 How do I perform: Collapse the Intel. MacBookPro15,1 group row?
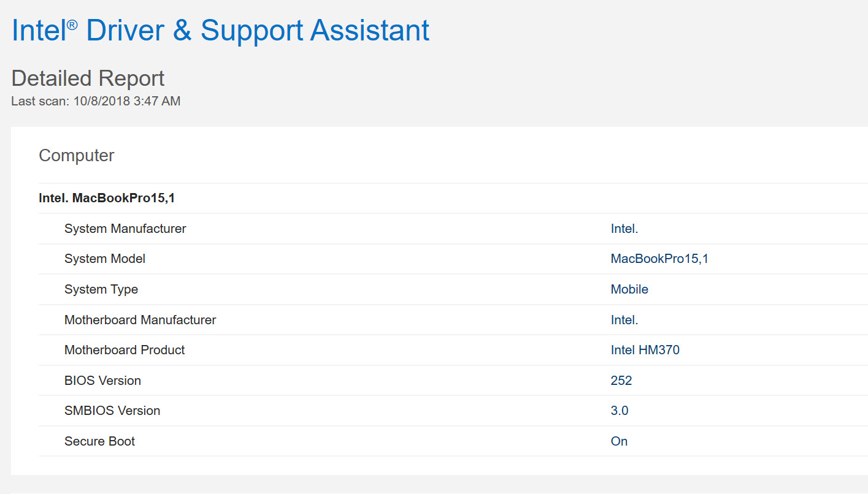pyautogui.click(x=107, y=198)
